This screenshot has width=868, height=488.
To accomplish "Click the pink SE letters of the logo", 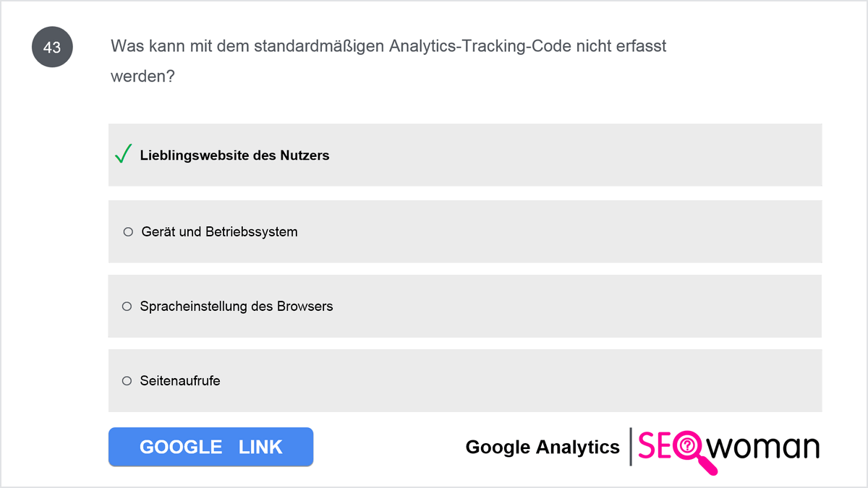I will pyautogui.click(x=655, y=447).
